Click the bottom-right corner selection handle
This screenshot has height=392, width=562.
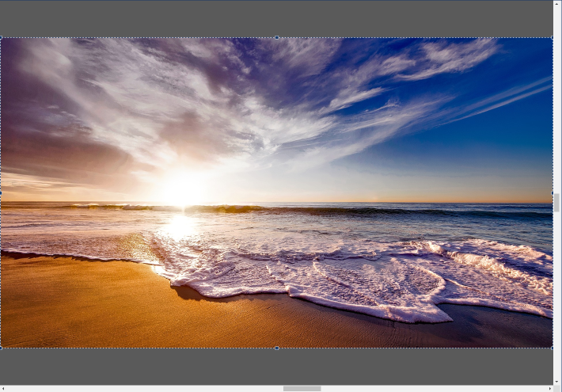(x=552, y=348)
